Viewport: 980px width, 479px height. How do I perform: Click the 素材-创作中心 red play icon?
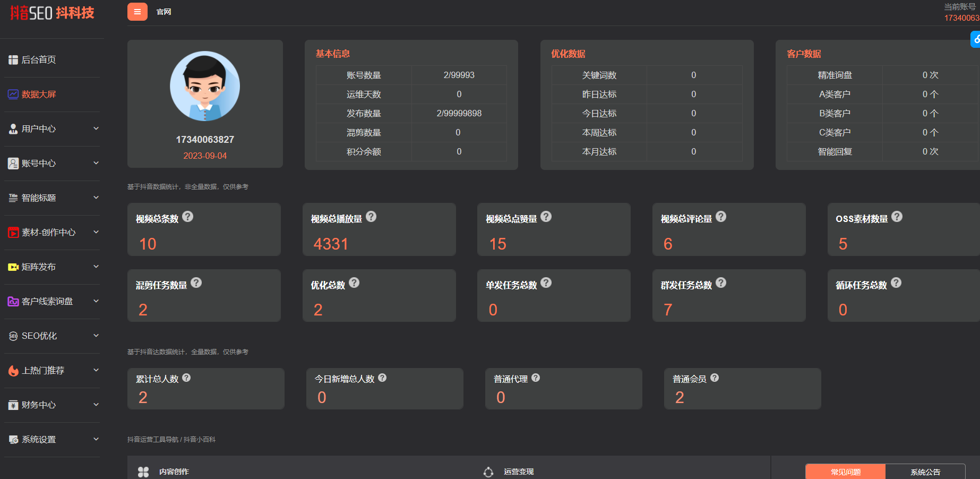[x=13, y=233]
